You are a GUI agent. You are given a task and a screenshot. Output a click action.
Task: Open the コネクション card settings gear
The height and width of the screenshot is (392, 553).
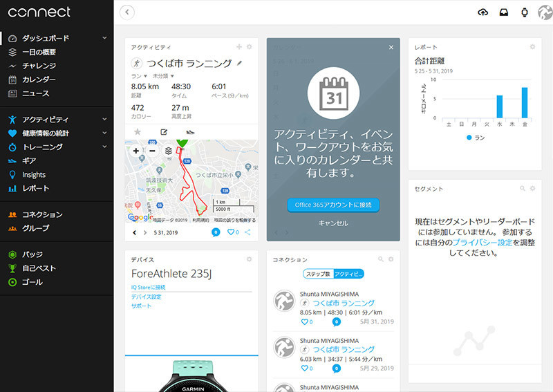click(391, 259)
